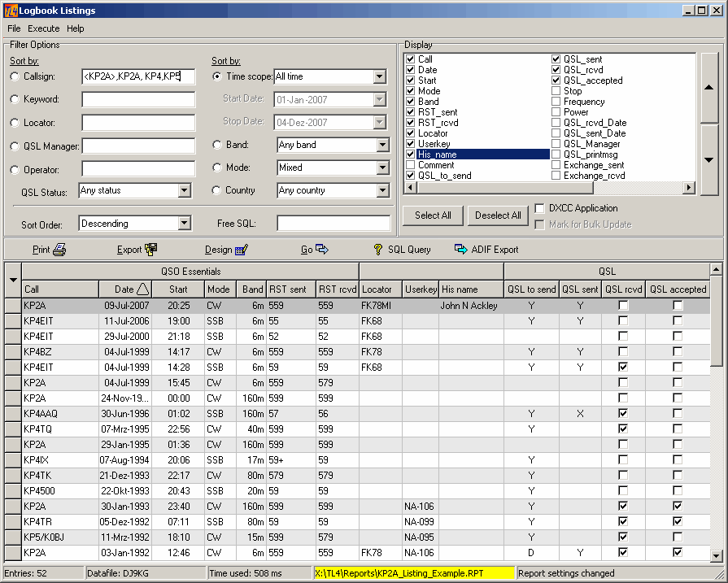Viewport: 728px width, 583px height.
Task: Open SQL Query from the toolbar
Action: pyautogui.click(x=402, y=250)
